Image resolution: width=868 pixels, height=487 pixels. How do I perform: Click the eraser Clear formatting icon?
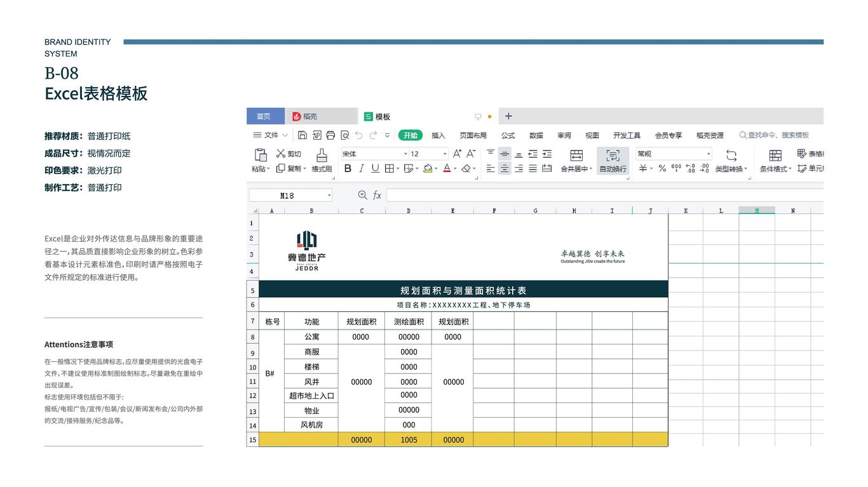(466, 168)
